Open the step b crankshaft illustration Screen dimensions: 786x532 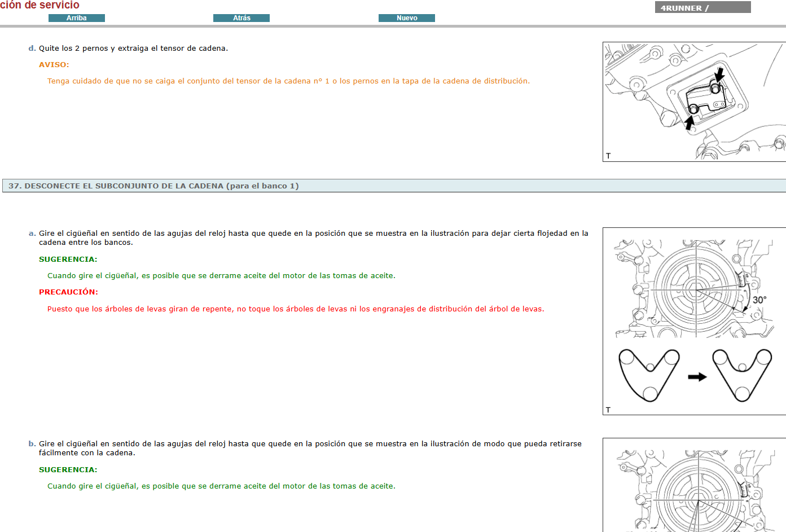coord(694,488)
